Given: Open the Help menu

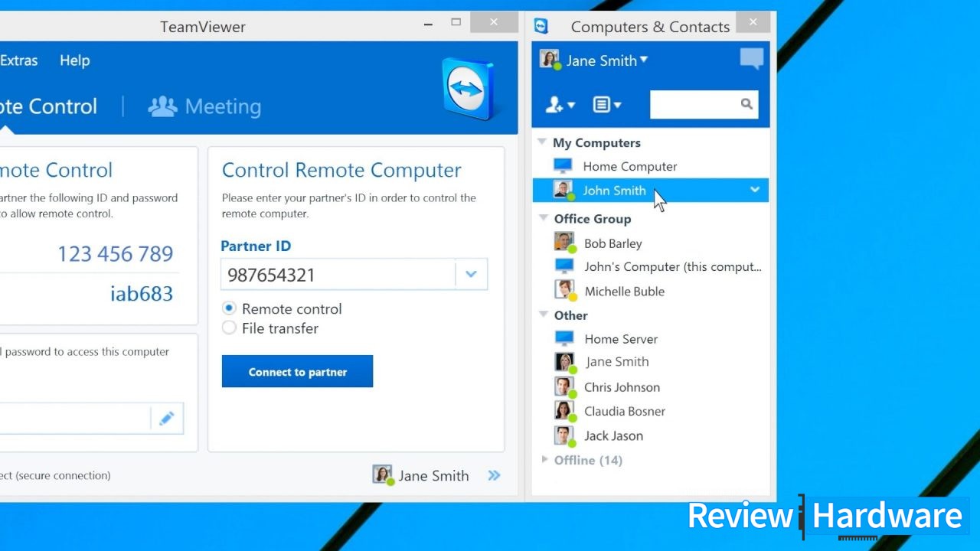Looking at the screenshot, I should (x=75, y=60).
